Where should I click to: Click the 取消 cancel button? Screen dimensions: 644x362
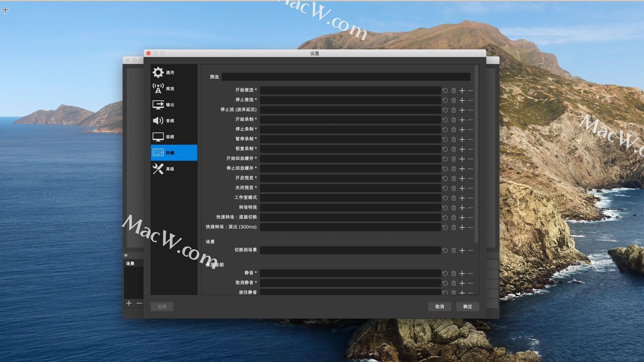click(x=439, y=306)
